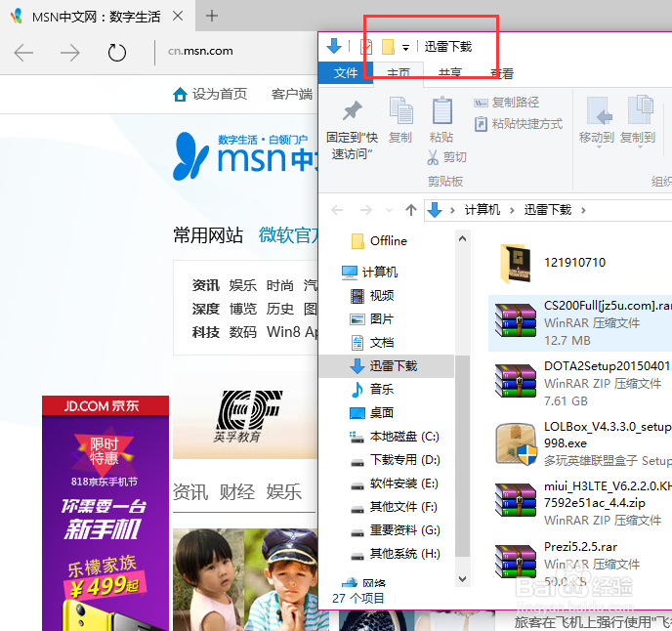Close the MSN中文网 browser tab
The width and height of the screenshot is (672, 631).
point(178,17)
